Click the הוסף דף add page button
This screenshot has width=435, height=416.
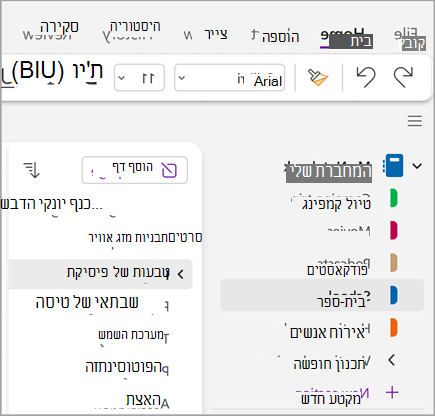tap(135, 170)
